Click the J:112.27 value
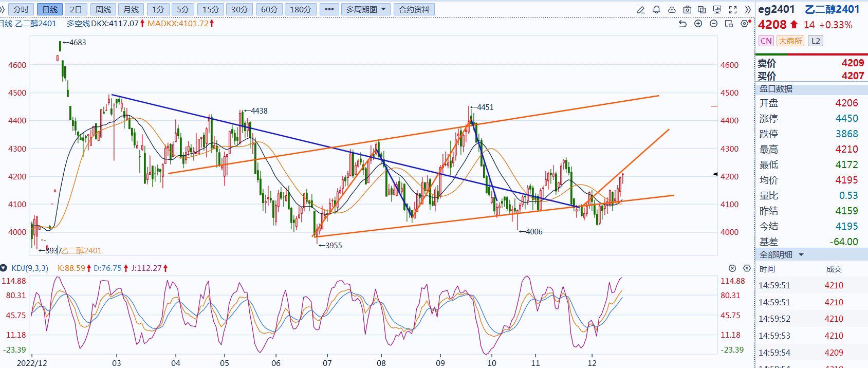Image resolution: width=868 pixels, height=368 pixels. pos(146,268)
